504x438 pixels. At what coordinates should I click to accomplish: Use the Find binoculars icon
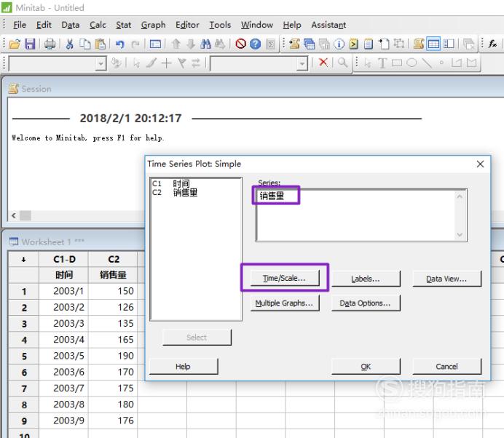pyautogui.click(x=205, y=44)
